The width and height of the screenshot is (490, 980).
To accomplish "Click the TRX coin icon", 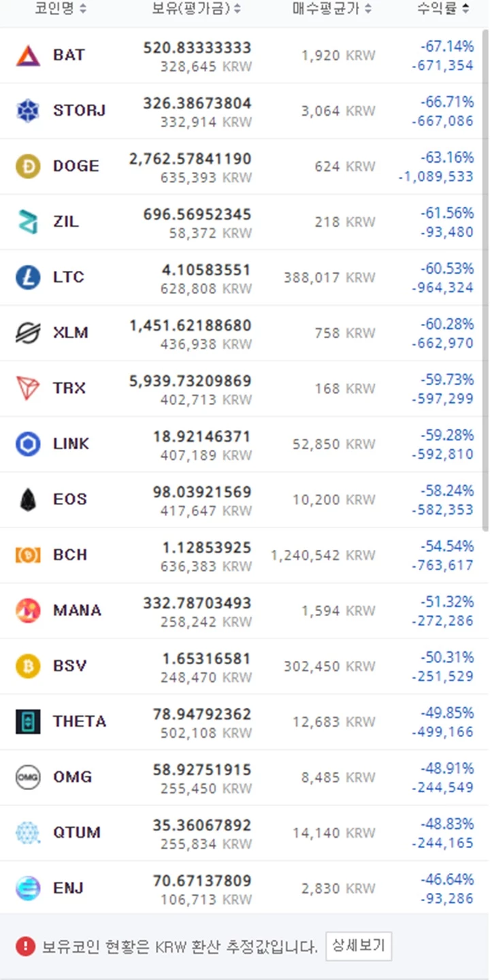I will [28, 388].
